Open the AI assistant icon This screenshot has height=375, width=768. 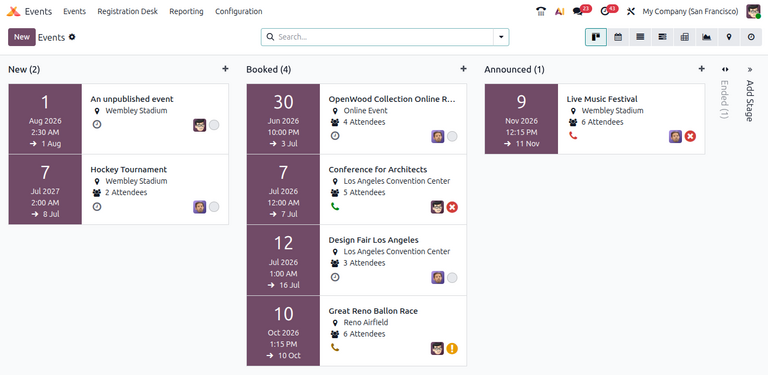click(x=559, y=11)
